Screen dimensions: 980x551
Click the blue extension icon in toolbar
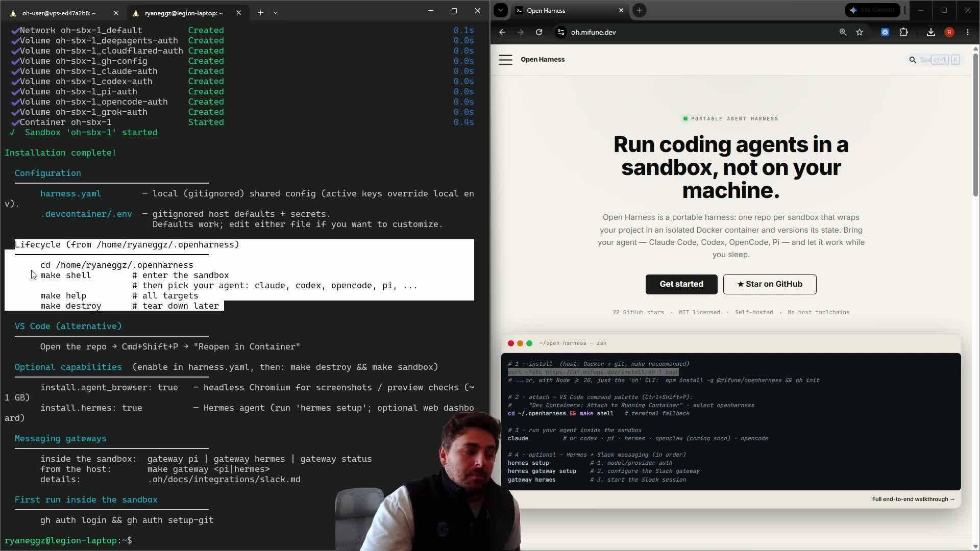point(885,32)
